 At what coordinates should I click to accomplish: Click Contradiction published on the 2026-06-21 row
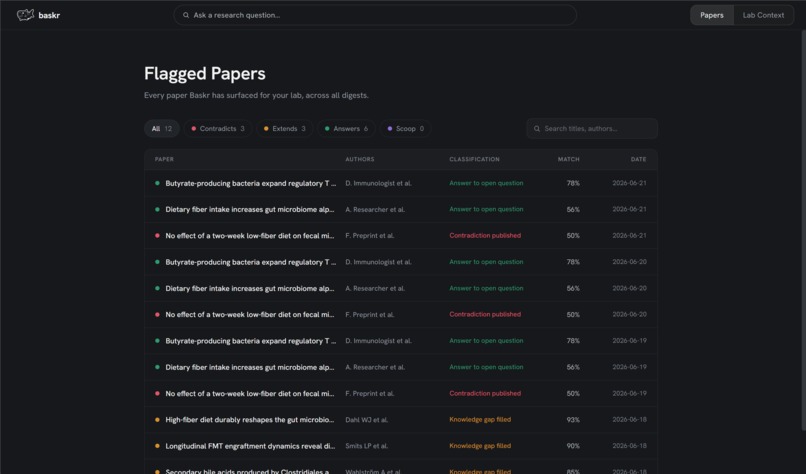485,235
